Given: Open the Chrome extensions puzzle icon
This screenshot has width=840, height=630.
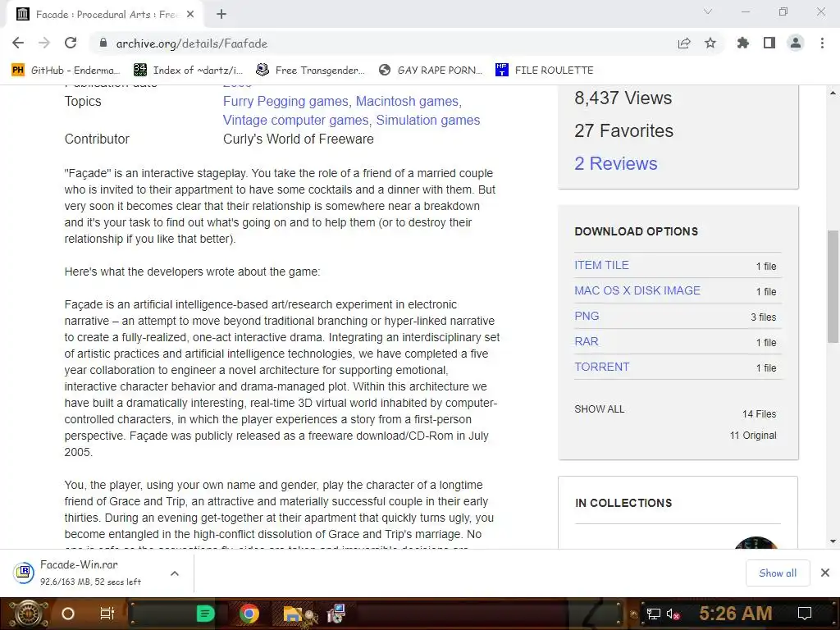Looking at the screenshot, I should 743,43.
